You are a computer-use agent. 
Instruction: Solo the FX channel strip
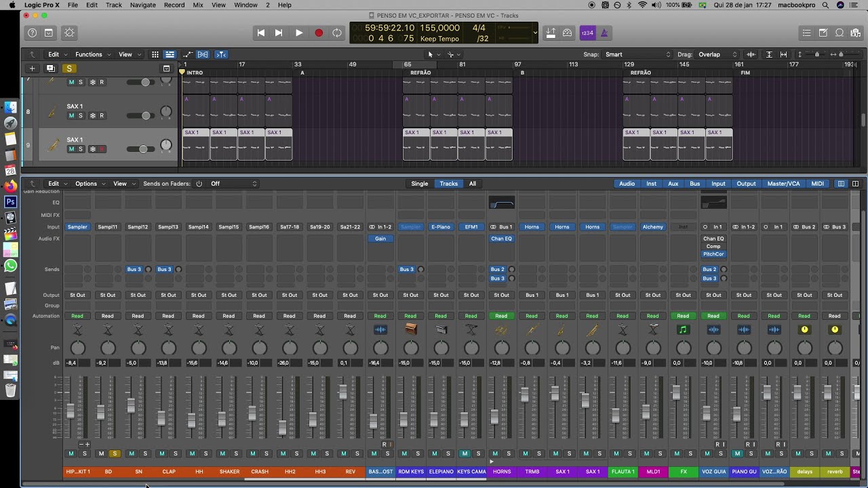(x=690, y=453)
